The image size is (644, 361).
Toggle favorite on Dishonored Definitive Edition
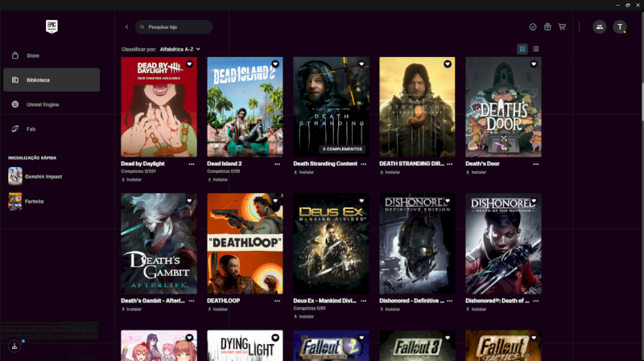[x=448, y=201]
